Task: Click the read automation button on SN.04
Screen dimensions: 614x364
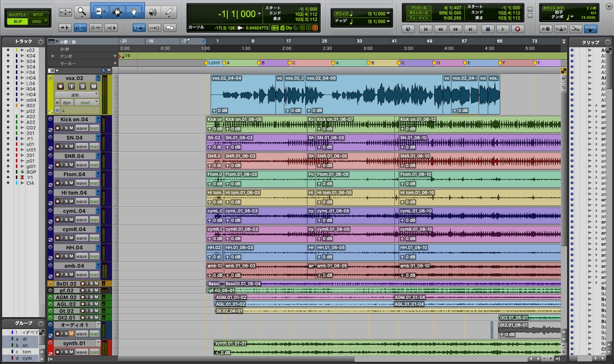Action: [94, 146]
